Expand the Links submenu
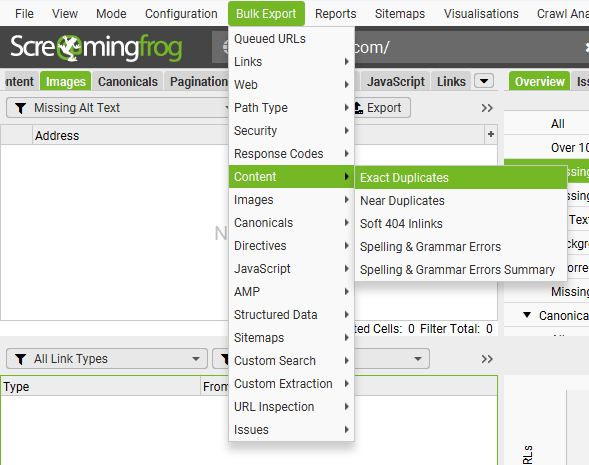 (291, 62)
